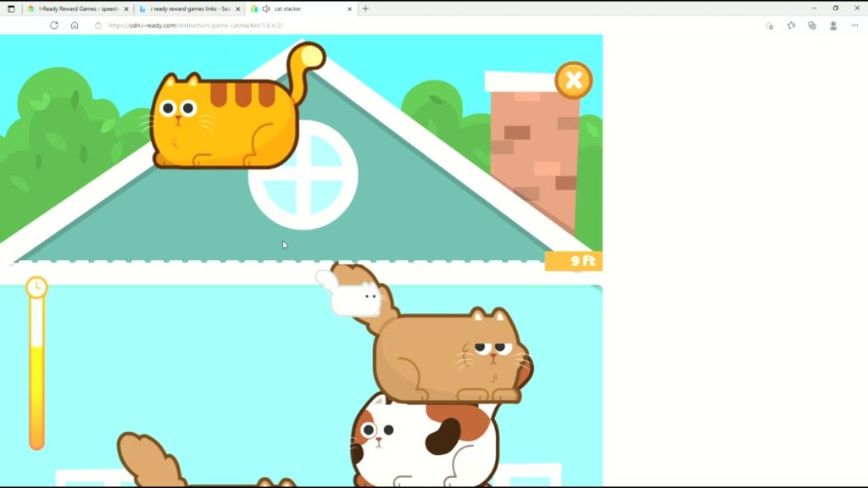The width and height of the screenshot is (868, 488).
Task: Mute audio on the cat stacker tab
Action: (x=266, y=8)
